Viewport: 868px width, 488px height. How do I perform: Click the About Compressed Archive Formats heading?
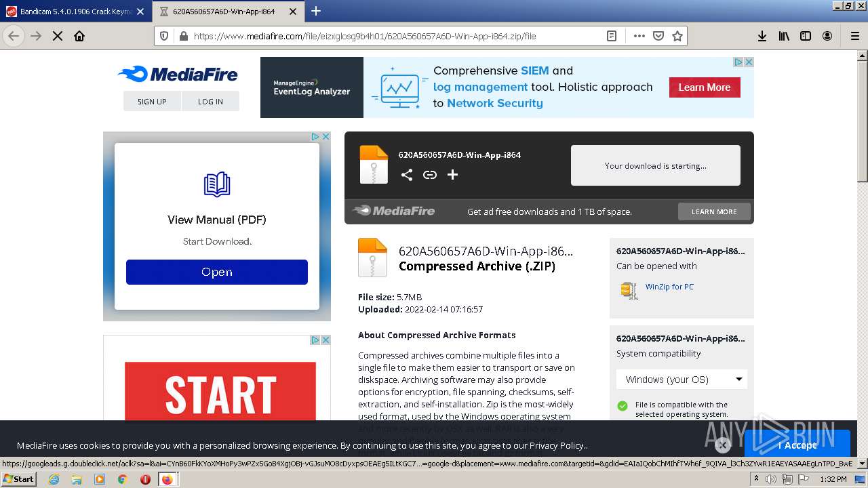point(437,335)
